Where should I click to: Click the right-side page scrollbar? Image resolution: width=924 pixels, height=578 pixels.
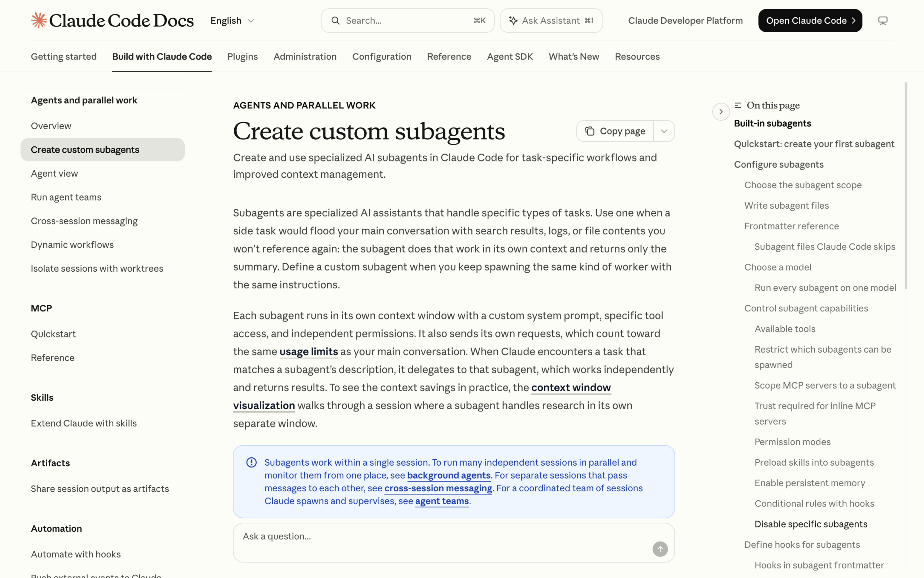click(906, 186)
